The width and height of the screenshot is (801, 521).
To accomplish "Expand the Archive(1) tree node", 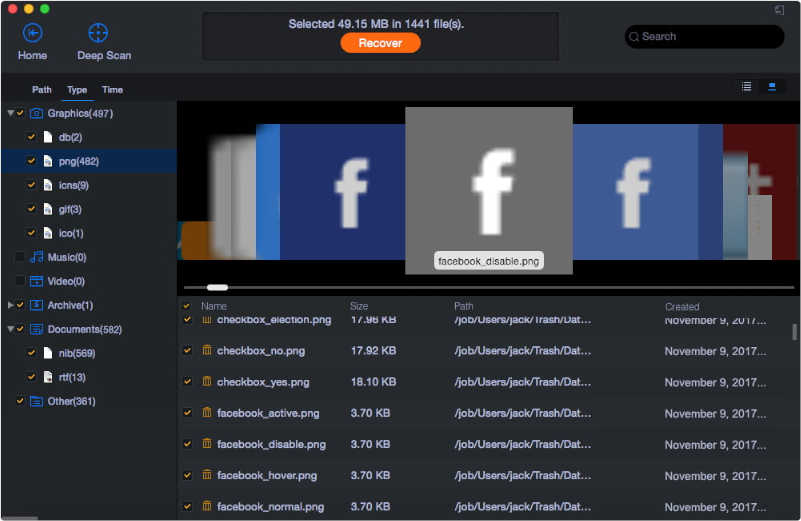I will [x=10, y=305].
